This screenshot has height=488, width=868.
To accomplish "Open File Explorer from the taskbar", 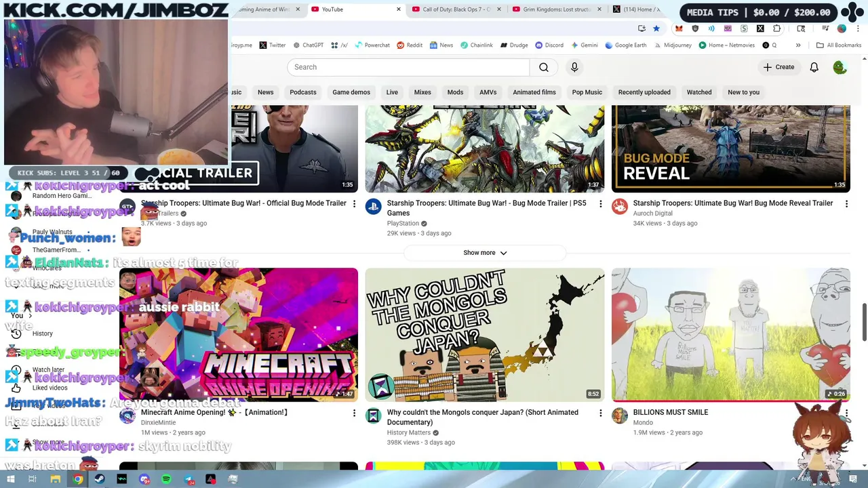I will point(56,479).
